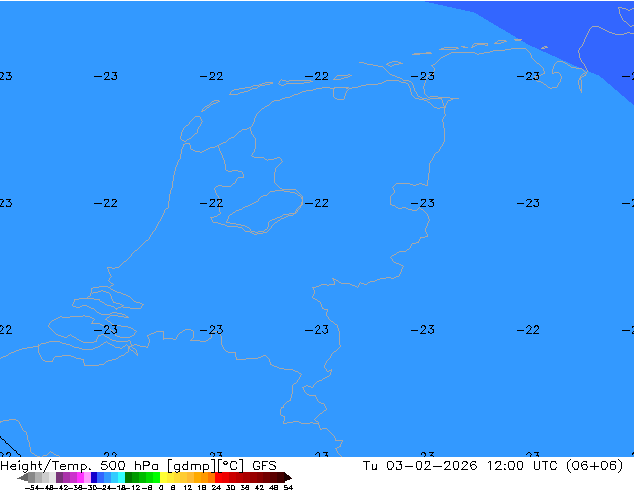Pick the darkest green legend swatch
This screenshot has width=634, height=490.
(129, 477)
